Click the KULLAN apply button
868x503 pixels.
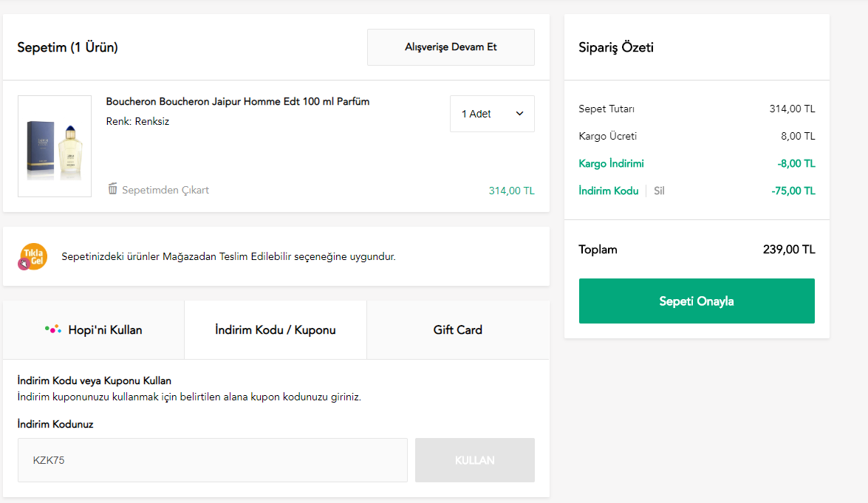[x=474, y=460]
